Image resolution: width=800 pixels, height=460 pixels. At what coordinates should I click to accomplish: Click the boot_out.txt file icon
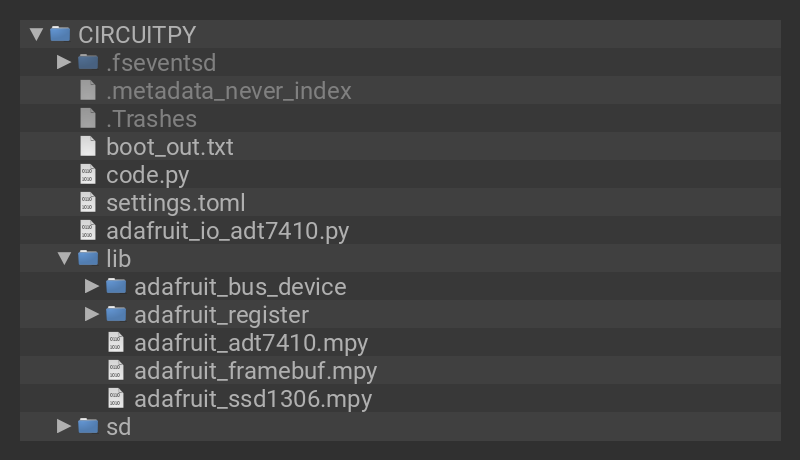click(x=88, y=146)
